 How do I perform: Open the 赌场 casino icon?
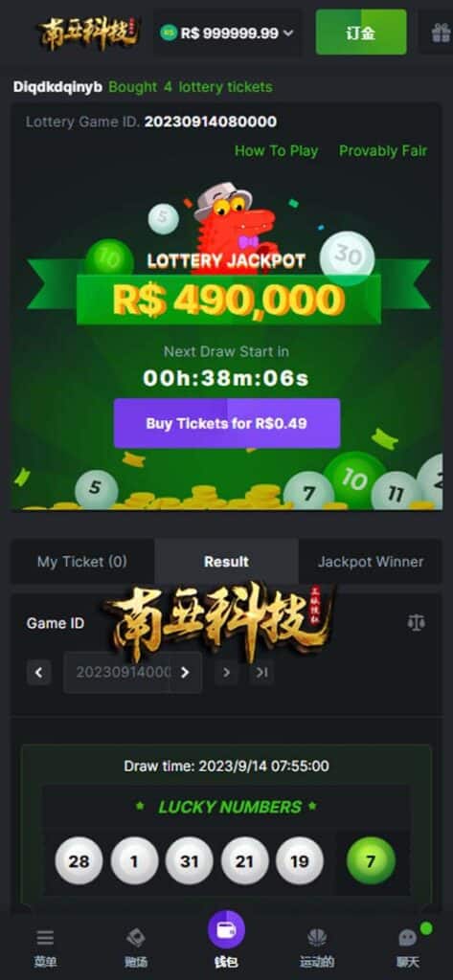click(136, 938)
